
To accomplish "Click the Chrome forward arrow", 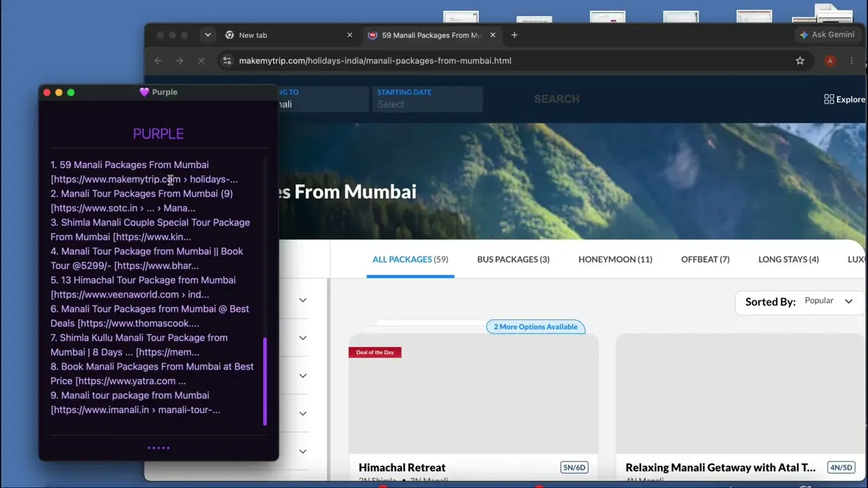I will pyautogui.click(x=180, y=60).
